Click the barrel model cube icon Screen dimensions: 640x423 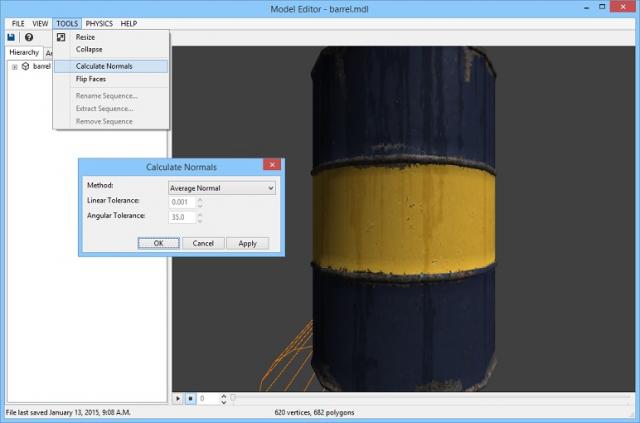click(x=26, y=67)
